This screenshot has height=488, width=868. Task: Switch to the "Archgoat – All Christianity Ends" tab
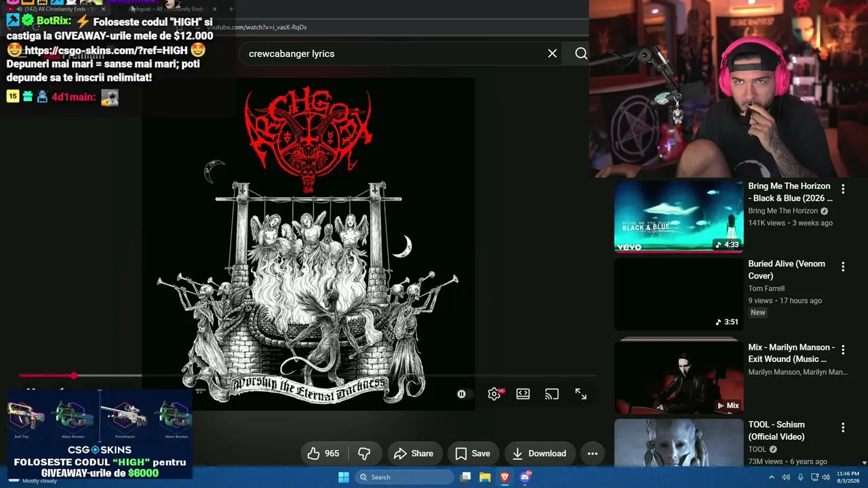[x=166, y=9]
